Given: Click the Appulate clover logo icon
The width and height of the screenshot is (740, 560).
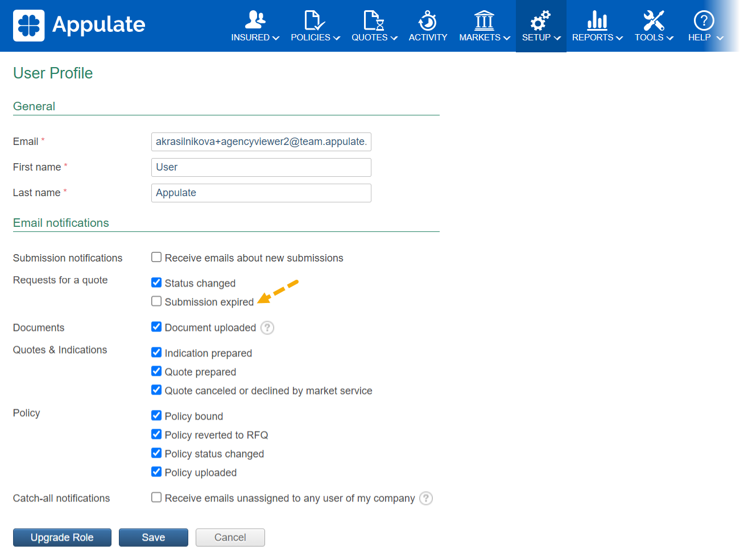Looking at the screenshot, I should tap(28, 26).
